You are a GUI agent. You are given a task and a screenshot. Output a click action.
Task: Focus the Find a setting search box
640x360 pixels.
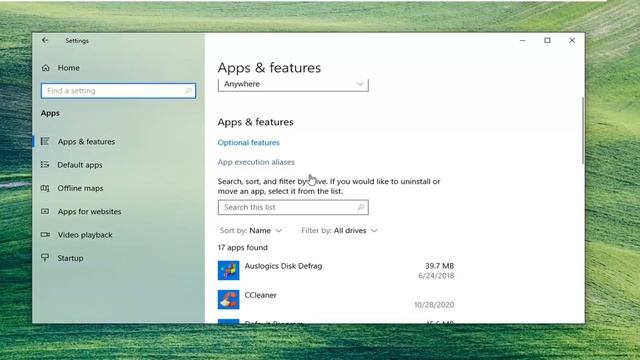coord(118,91)
